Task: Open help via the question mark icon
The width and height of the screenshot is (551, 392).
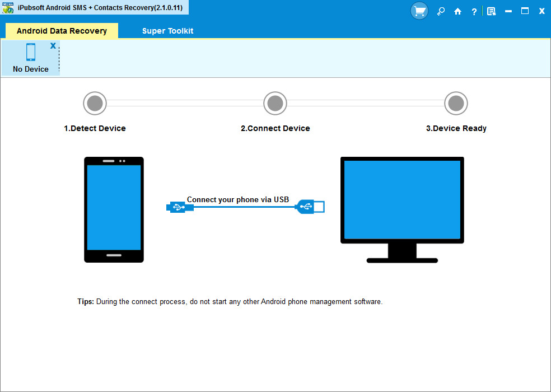Action: pyautogui.click(x=474, y=12)
